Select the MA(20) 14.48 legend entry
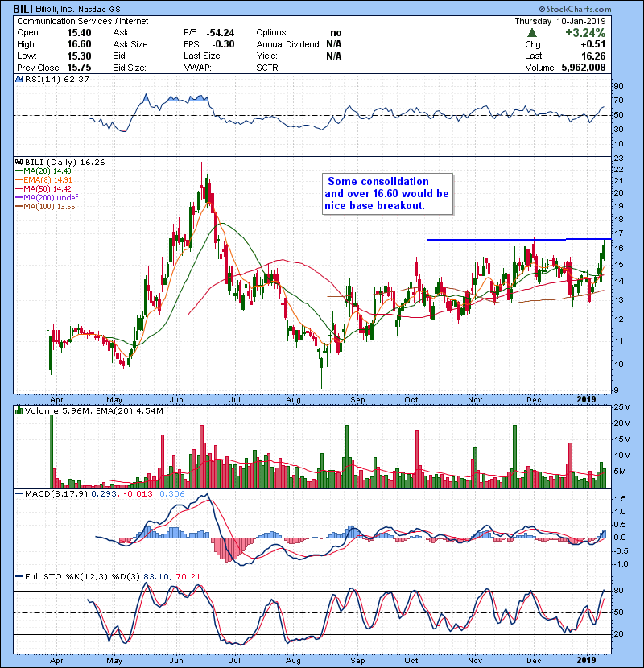The width and height of the screenshot is (644, 668). click(x=43, y=171)
